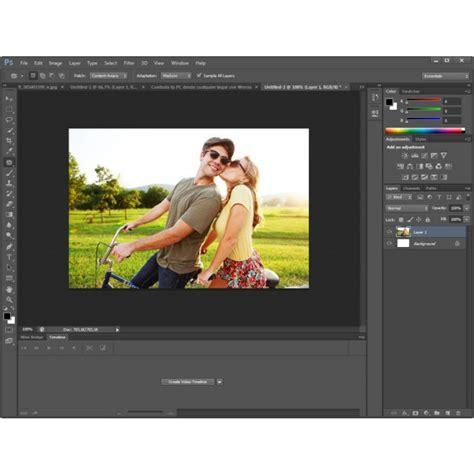Toggle Sample All Layers checkbox
This screenshot has height=474, width=474.
[199, 76]
